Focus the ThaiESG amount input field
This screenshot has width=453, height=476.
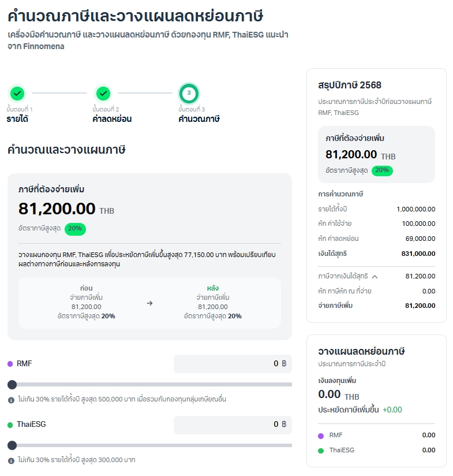pos(233,425)
